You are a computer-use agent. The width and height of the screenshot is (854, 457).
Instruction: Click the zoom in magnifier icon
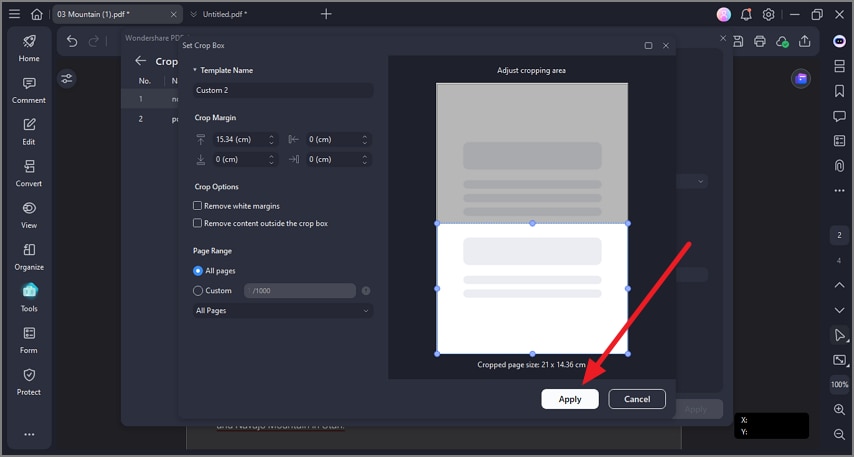pyautogui.click(x=839, y=409)
